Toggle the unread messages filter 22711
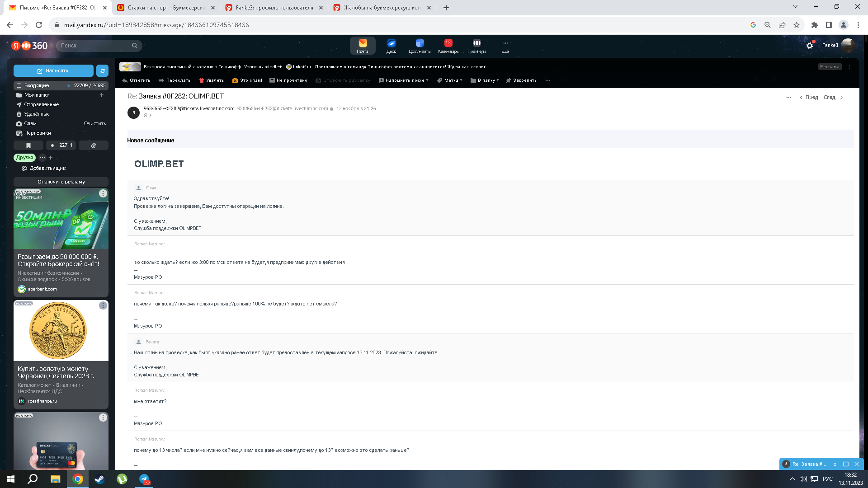The height and width of the screenshot is (488, 868). [61, 145]
